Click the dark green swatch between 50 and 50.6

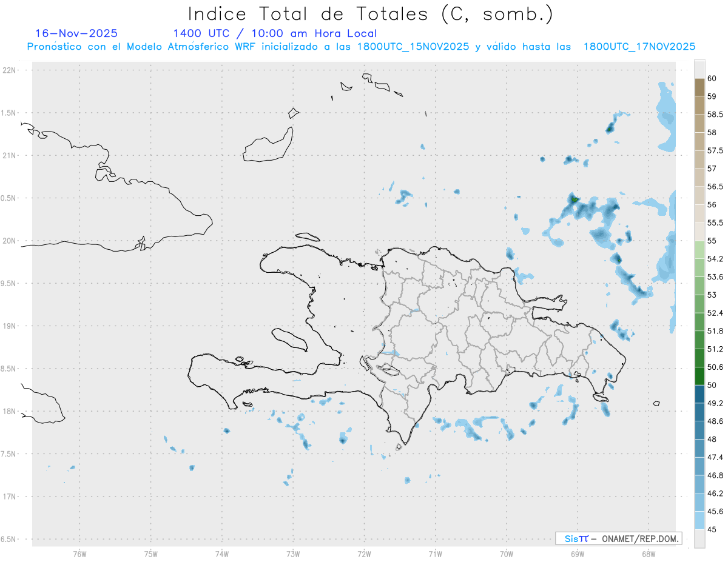tap(699, 376)
